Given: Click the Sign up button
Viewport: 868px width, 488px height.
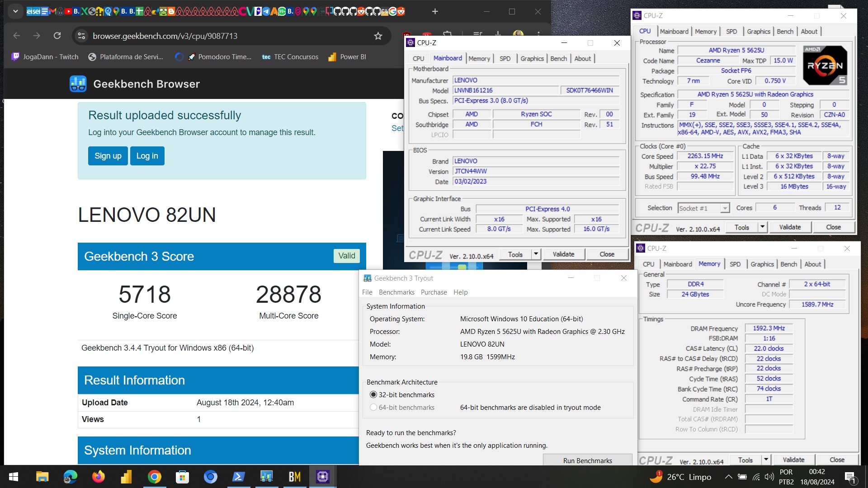Looking at the screenshot, I should tap(108, 156).
